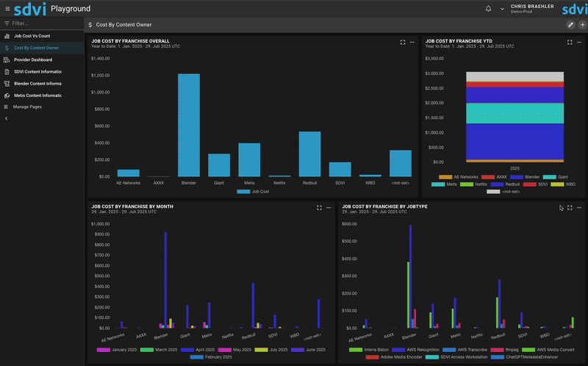Screen dimensions: 588x366
Task: Click Interra Baton legend entry
Action: 369,350
